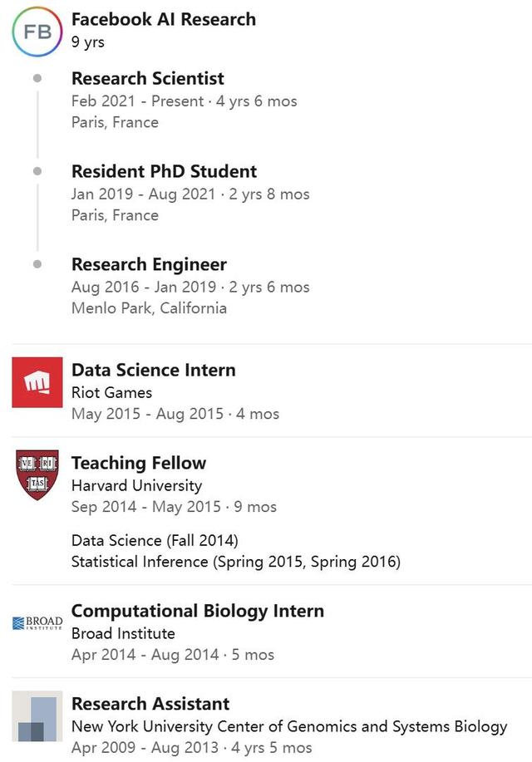532x762 pixels.
Task: Click the Facebook AI Research logo icon
Action: tap(37, 31)
